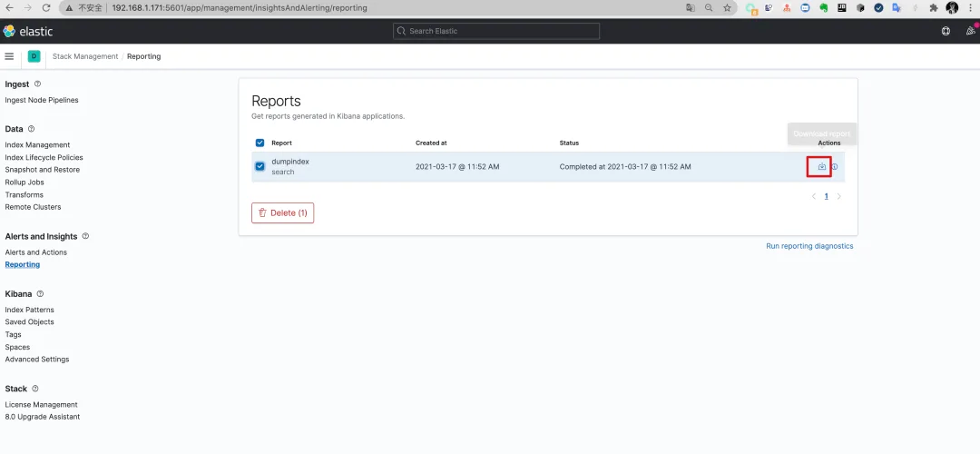The image size is (980, 454).
Task: Open the browser extensions puzzle icon
Action: (934, 8)
